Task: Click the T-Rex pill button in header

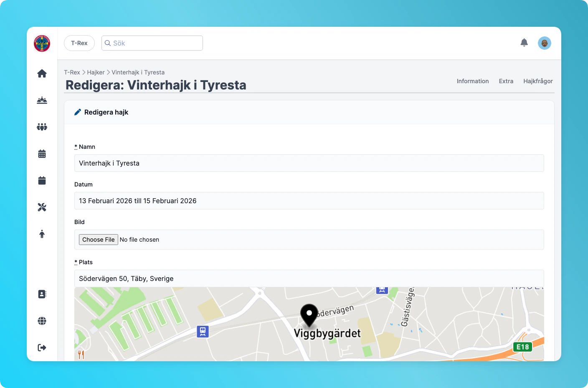Action: (79, 43)
